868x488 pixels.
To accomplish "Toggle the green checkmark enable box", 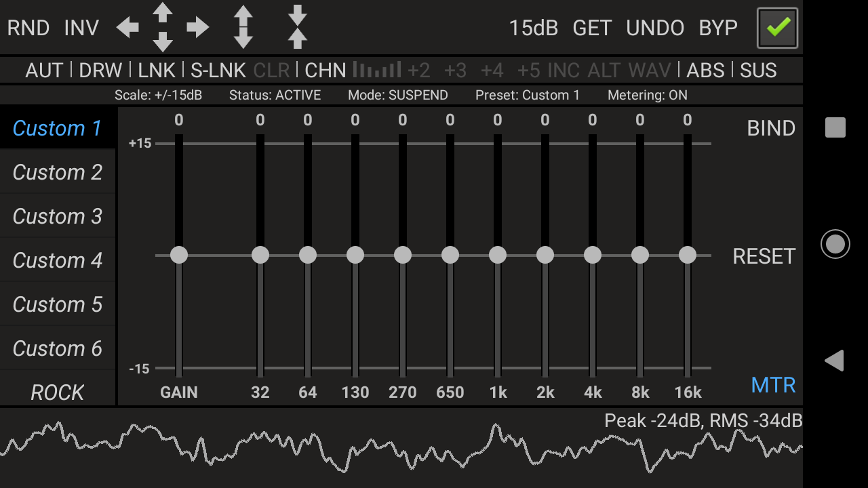I will point(777,28).
